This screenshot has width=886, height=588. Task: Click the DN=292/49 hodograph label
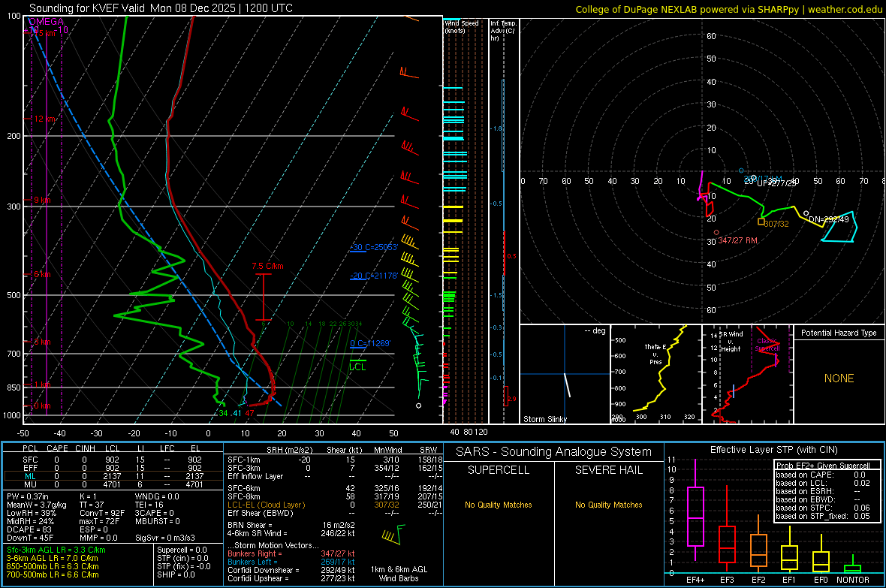[829, 219]
